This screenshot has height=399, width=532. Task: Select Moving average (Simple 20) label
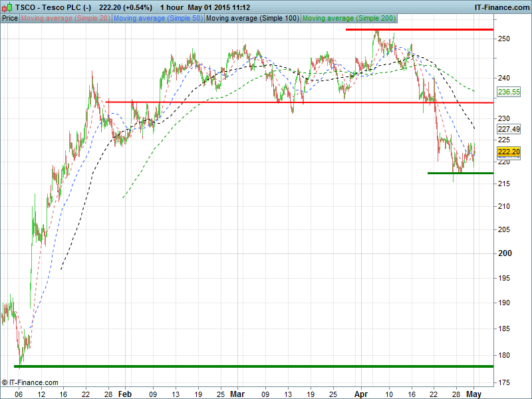pos(66,18)
